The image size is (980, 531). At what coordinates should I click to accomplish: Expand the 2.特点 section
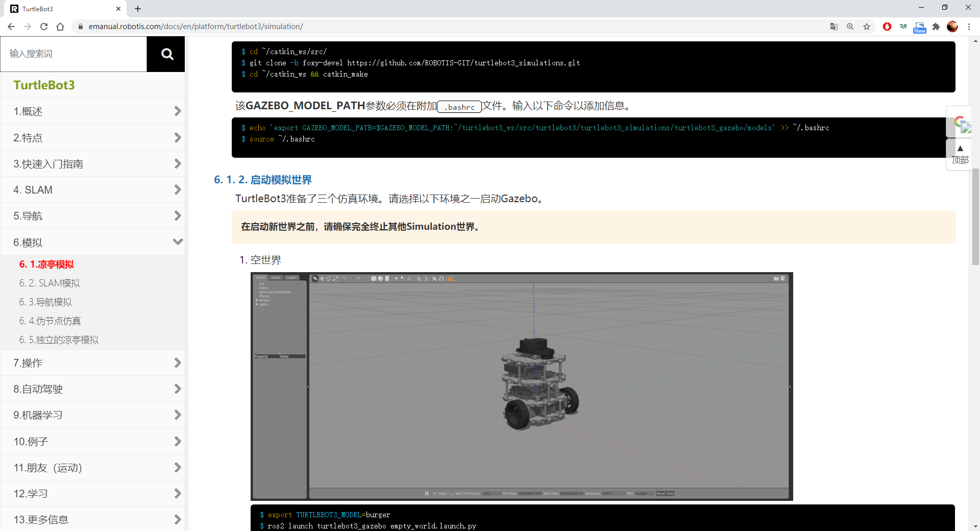(x=92, y=138)
